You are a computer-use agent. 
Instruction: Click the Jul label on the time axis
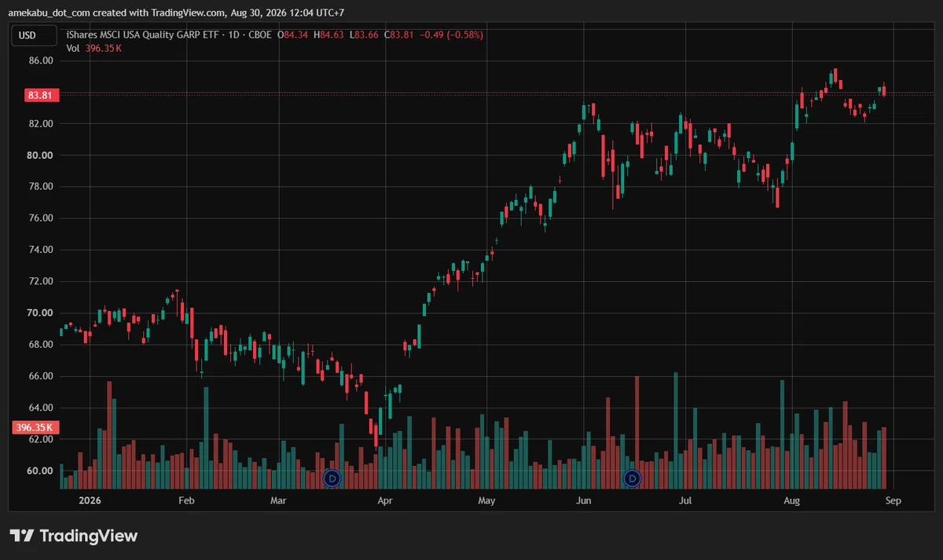pos(685,500)
